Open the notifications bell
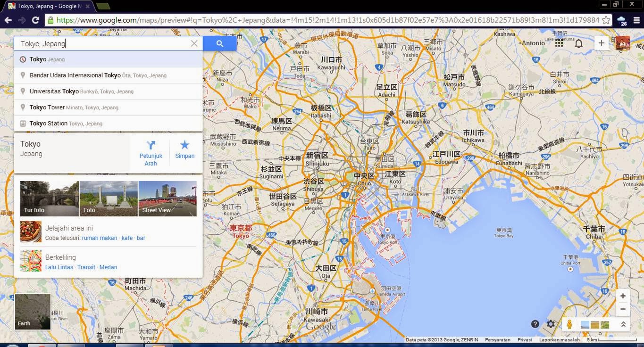The width and height of the screenshot is (644, 347). pos(578,43)
